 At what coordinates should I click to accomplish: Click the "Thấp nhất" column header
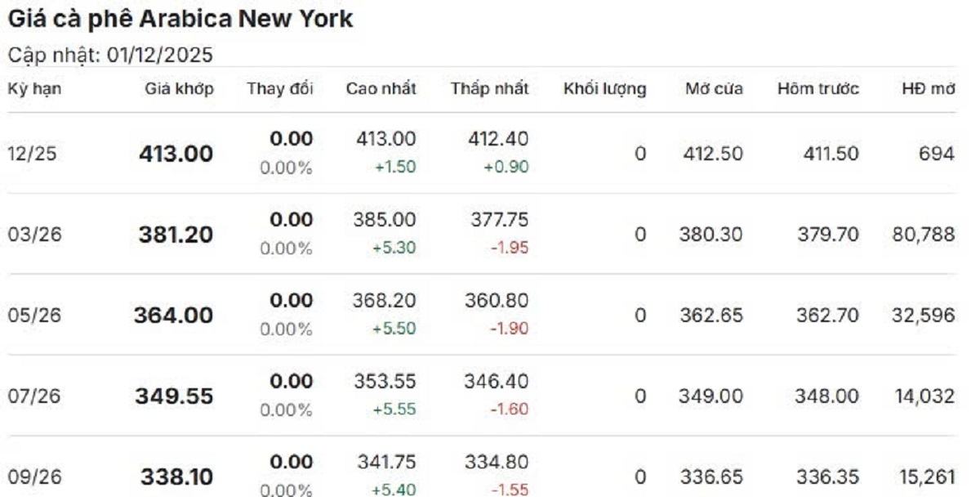coord(490,89)
